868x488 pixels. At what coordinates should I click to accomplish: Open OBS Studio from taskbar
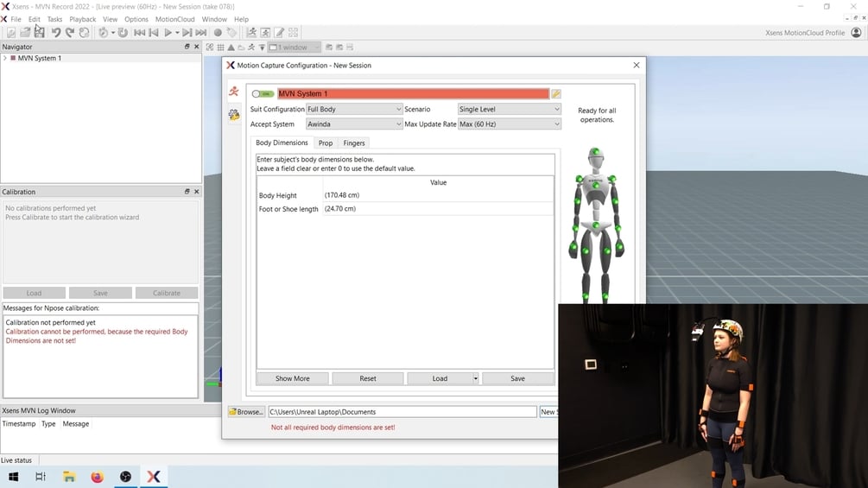click(125, 477)
